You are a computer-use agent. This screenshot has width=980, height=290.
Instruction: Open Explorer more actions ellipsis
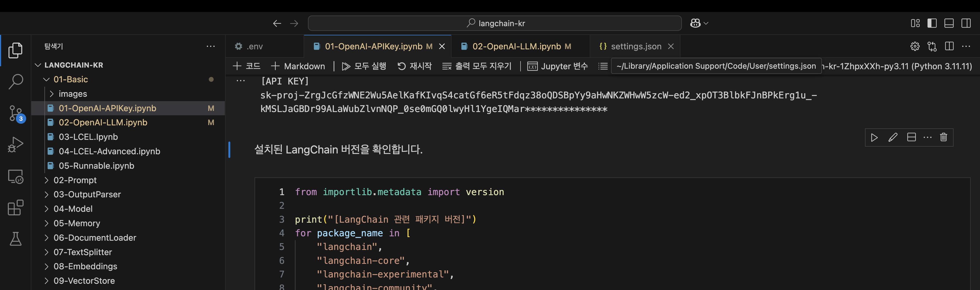(211, 46)
